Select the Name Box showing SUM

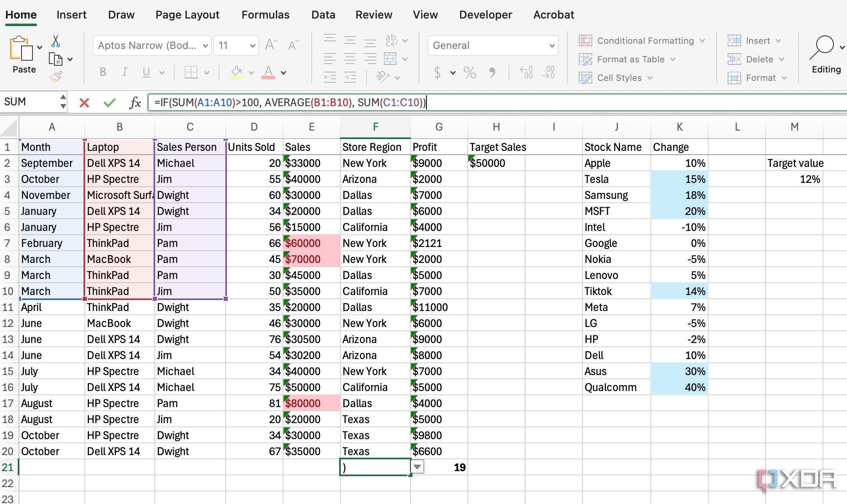point(34,102)
